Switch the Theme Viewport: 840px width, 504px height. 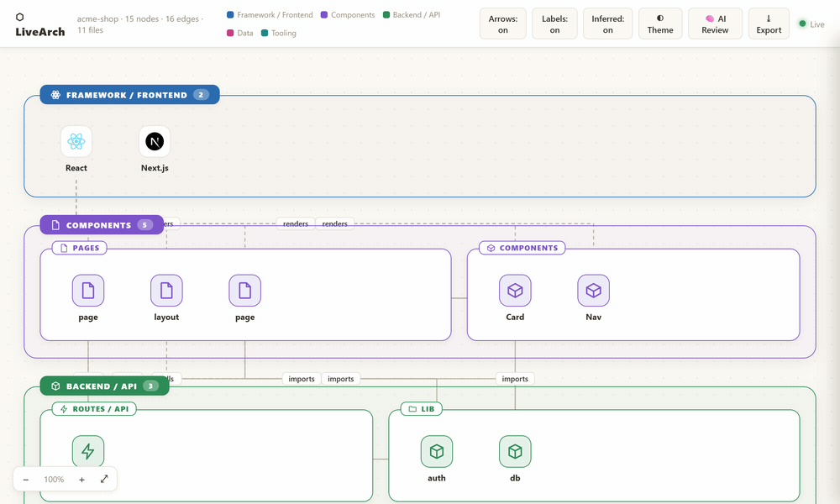pyautogui.click(x=660, y=24)
